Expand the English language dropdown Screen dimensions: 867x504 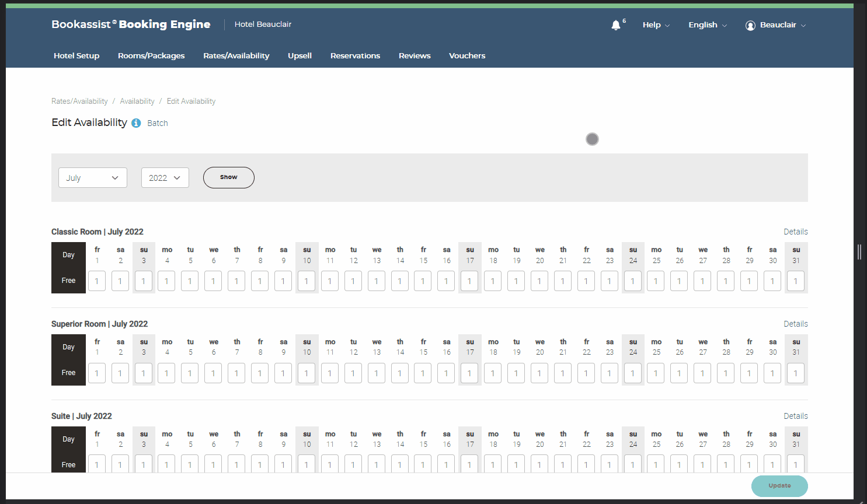coord(707,25)
